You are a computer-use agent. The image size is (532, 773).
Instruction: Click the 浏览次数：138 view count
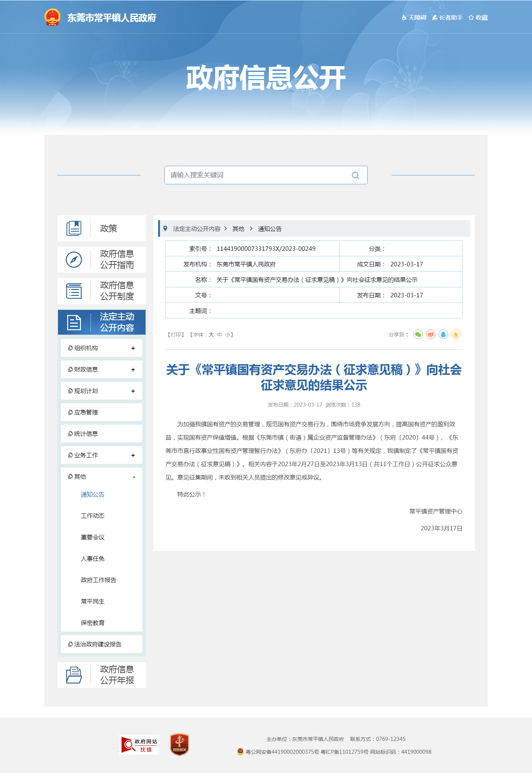pos(343,405)
